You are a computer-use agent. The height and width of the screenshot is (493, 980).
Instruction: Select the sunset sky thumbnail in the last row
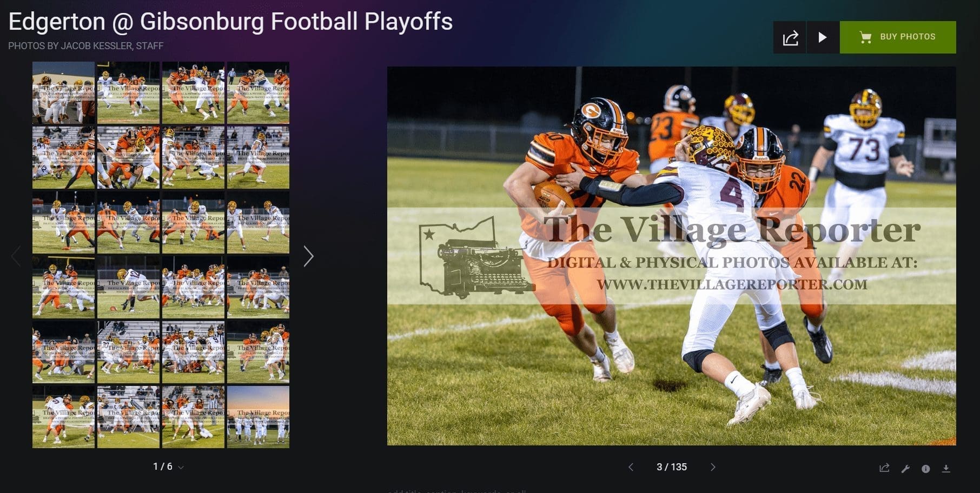click(x=258, y=417)
